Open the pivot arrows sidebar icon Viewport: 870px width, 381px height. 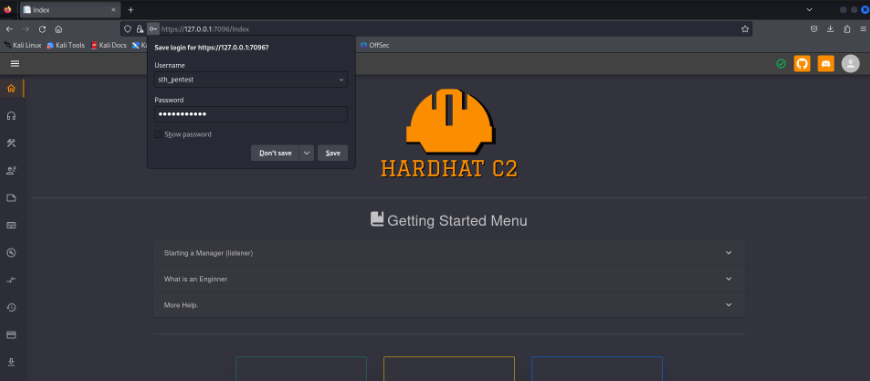coord(11,280)
